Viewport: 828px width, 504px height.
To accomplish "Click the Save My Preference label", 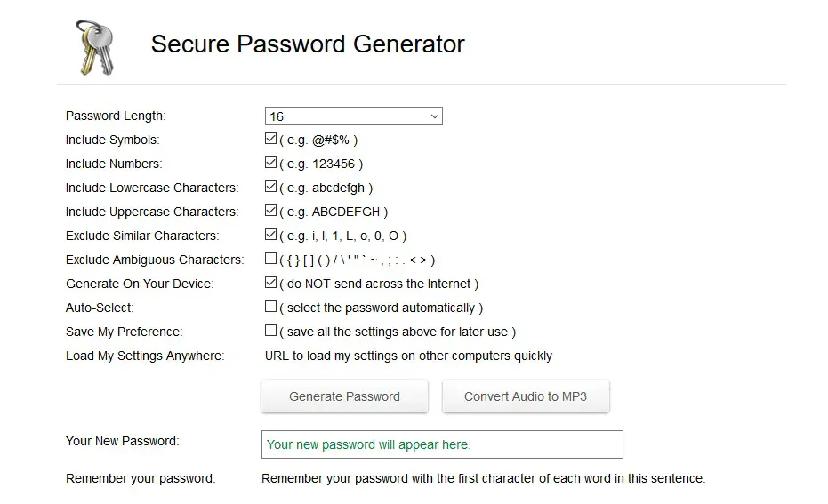I will pyautogui.click(x=124, y=332).
